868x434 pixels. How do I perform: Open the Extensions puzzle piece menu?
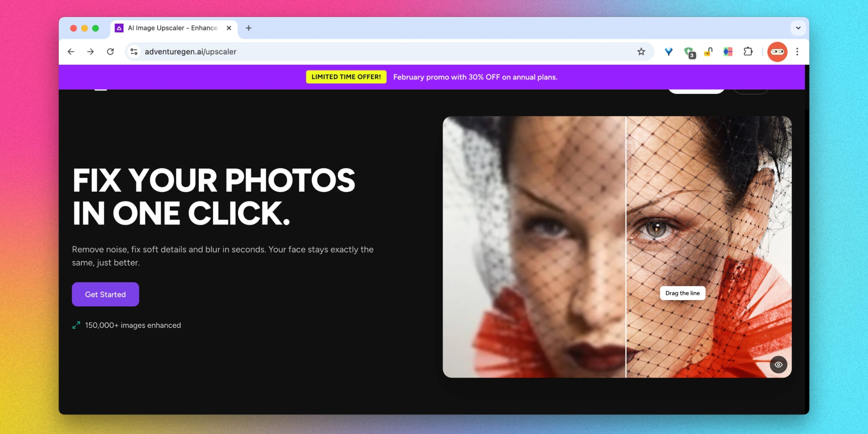[x=748, y=52]
